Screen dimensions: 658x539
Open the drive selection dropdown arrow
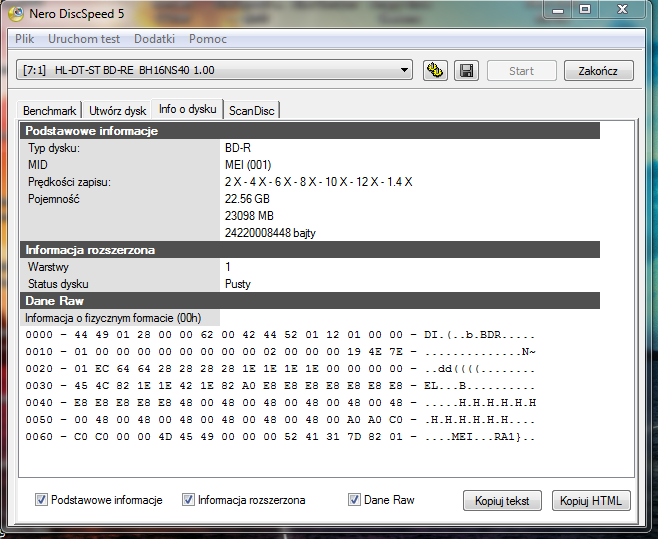(x=404, y=70)
